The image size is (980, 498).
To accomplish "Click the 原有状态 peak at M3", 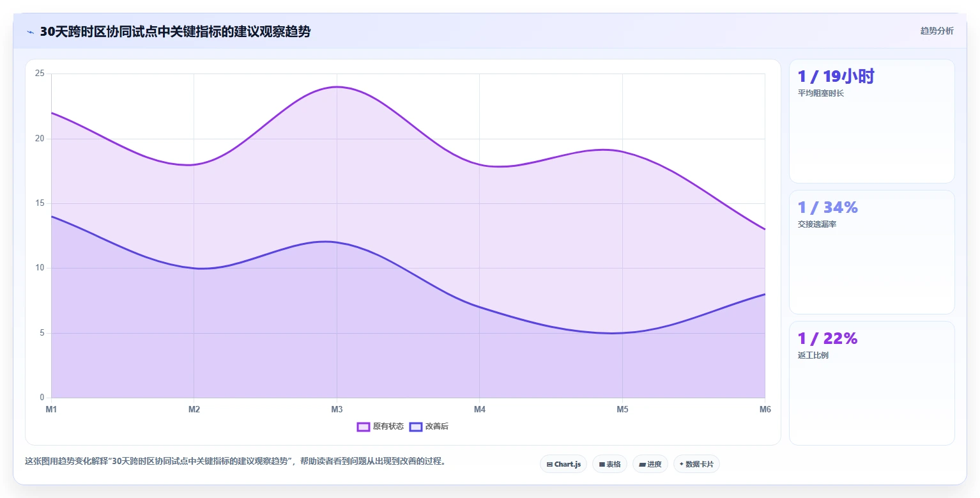I will 337,87.
